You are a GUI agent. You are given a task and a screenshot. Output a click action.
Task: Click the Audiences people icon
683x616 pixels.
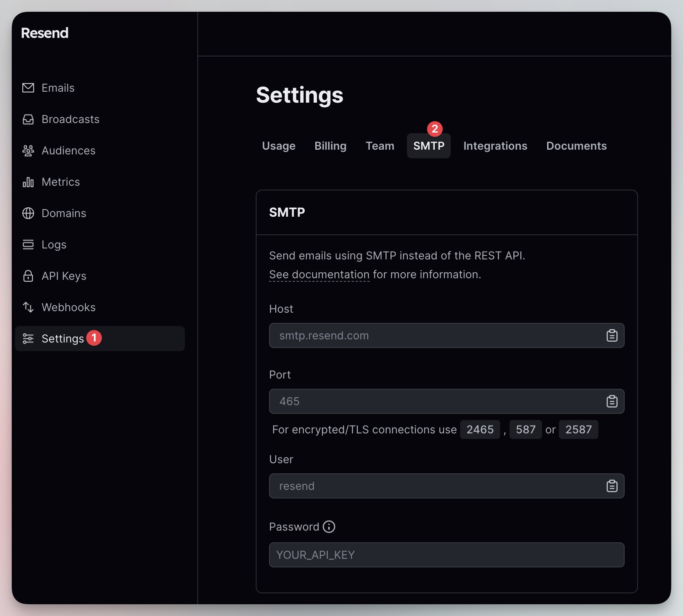(28, 150)
